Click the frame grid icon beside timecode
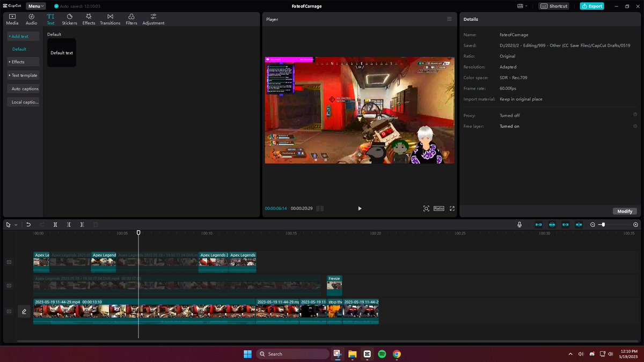This screenshot has height=362, width=644. tap(320, 208)
